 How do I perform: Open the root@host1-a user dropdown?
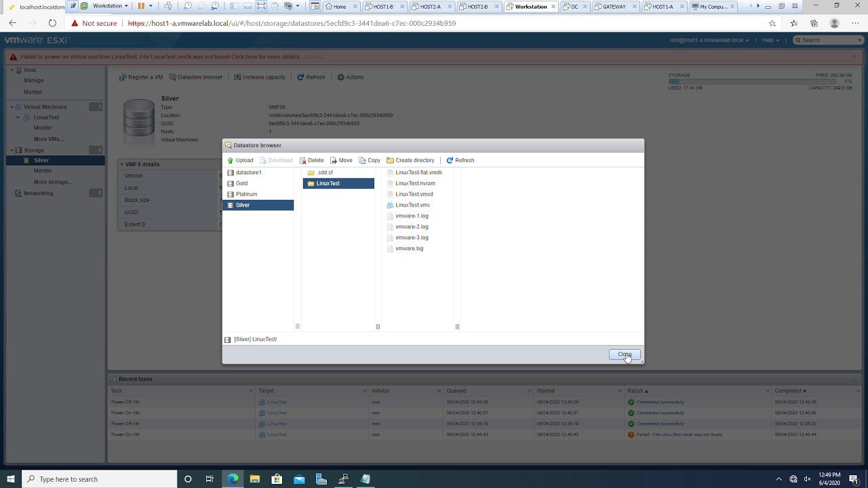tap(709, 40)
